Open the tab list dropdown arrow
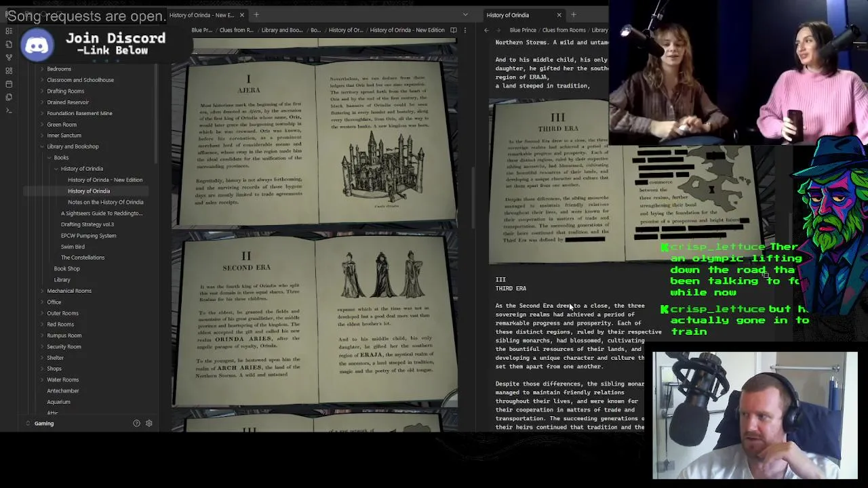The height and width of the screenshot is (488, 868). pos(465,15)
